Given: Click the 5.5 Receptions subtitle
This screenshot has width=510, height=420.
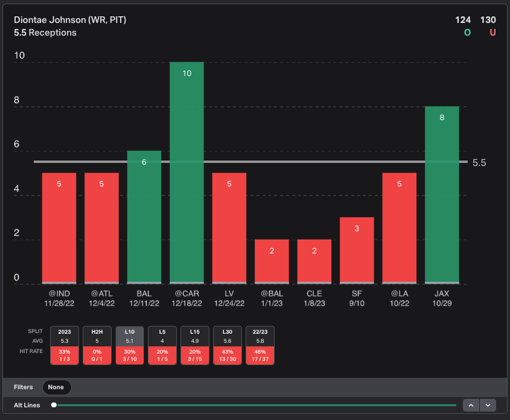Looking at the screenshot, I should [x=45, y=33].
